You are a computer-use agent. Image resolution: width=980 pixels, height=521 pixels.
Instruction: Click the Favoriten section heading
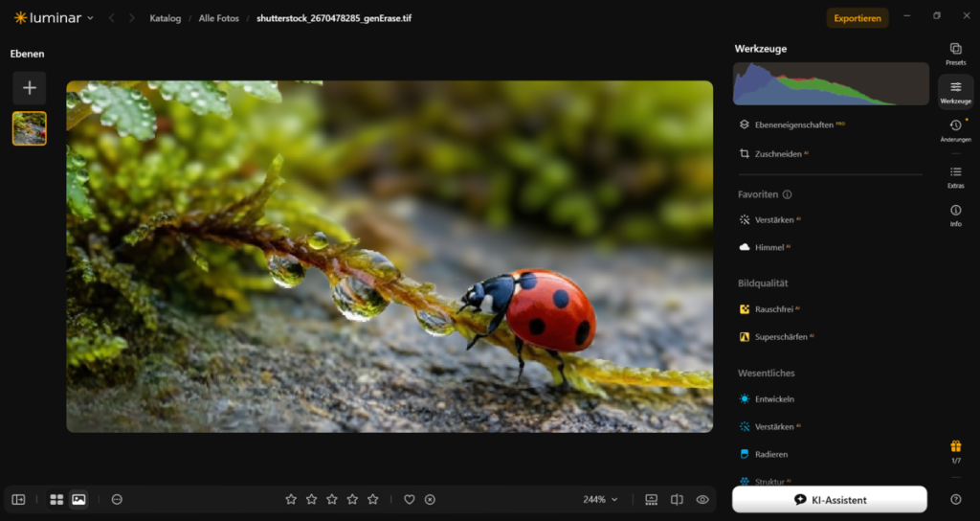(x=758, y=194)
